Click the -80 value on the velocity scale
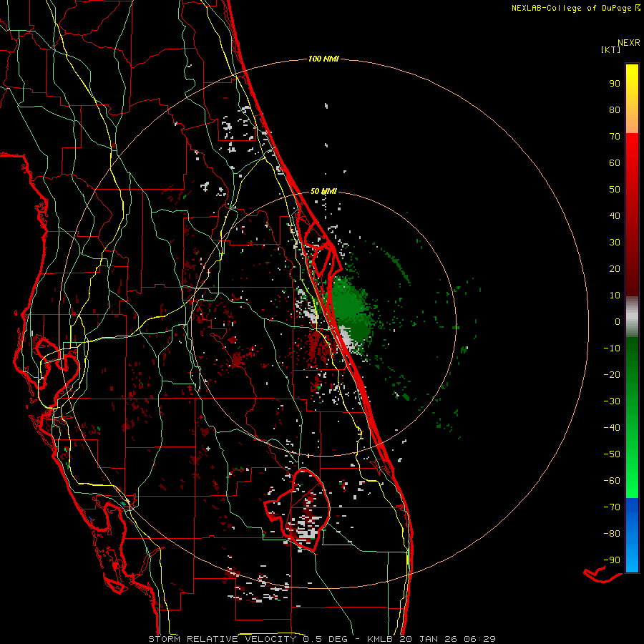The image size is (644, 644). click(x=612, y=534)
